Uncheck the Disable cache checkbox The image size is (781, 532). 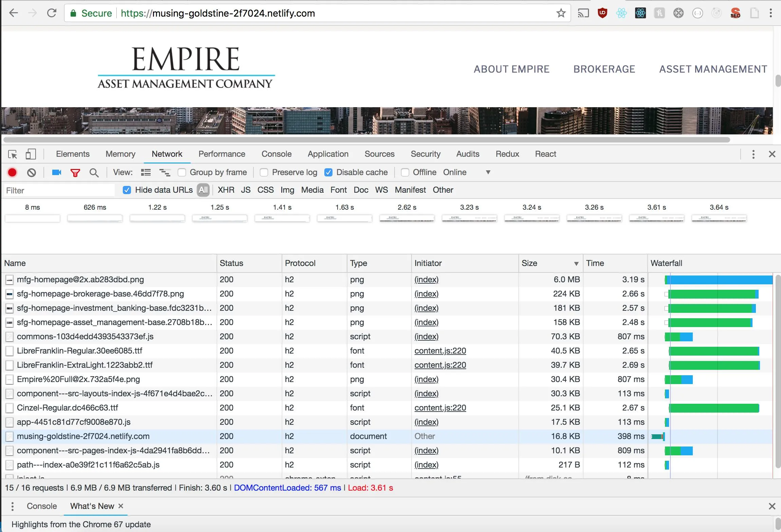[x=328, y=172]
